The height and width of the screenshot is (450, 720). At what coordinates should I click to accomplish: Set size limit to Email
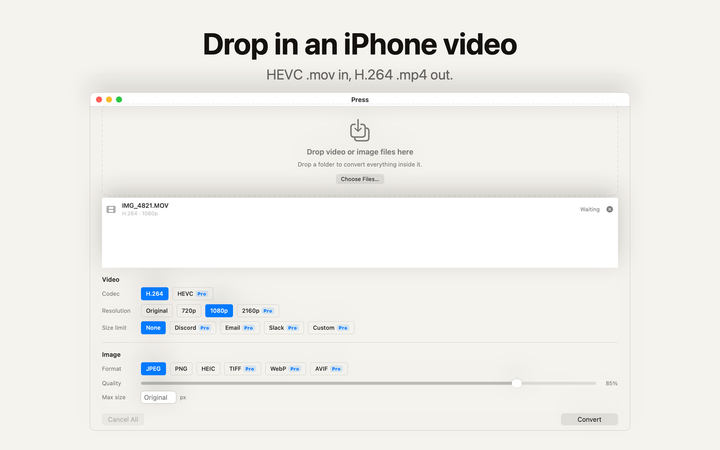point(240,328)
